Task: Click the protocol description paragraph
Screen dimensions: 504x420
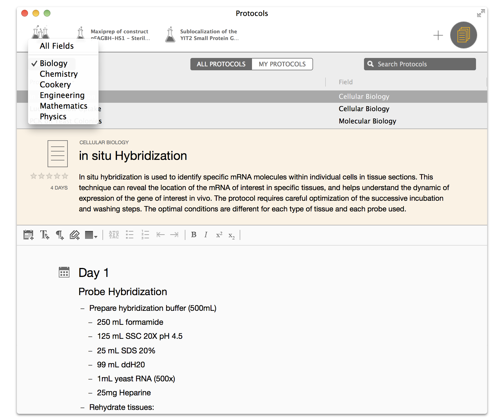Action: [264, 193]
